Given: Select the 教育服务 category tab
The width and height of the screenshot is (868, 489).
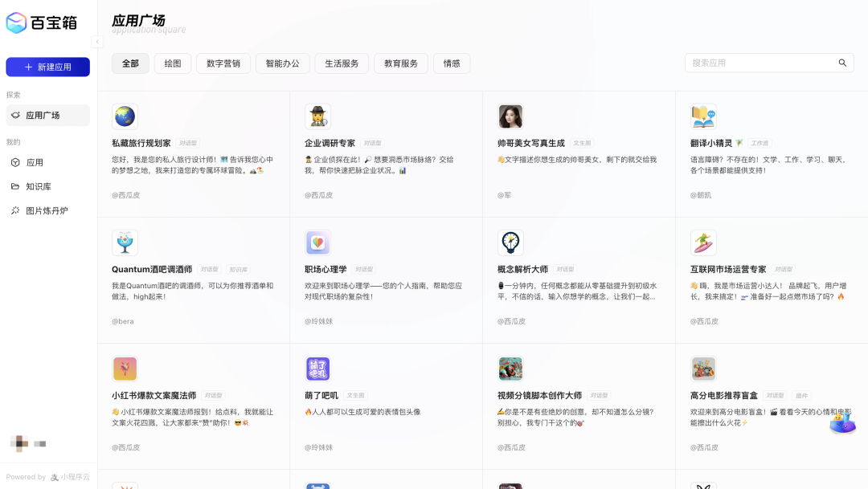Looking at the screenshot, I should coord(401,63).
